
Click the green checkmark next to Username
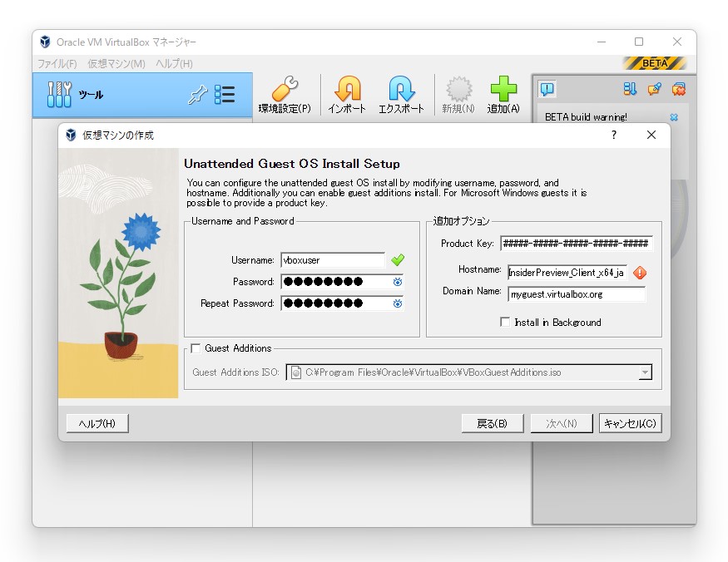(x=398, y=260)
